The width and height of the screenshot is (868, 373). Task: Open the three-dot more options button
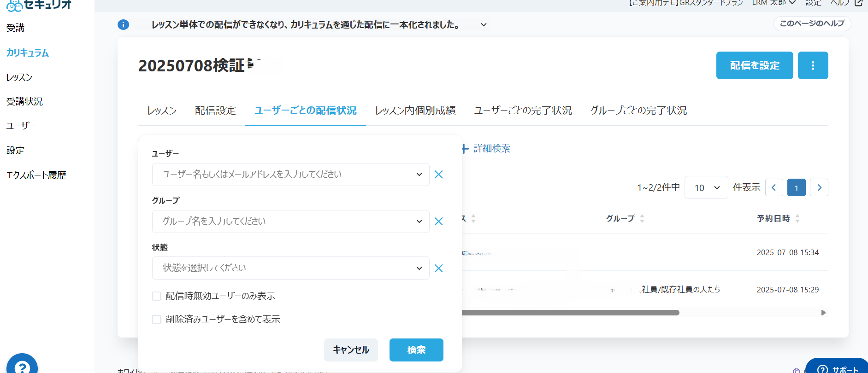pos(813,65)
